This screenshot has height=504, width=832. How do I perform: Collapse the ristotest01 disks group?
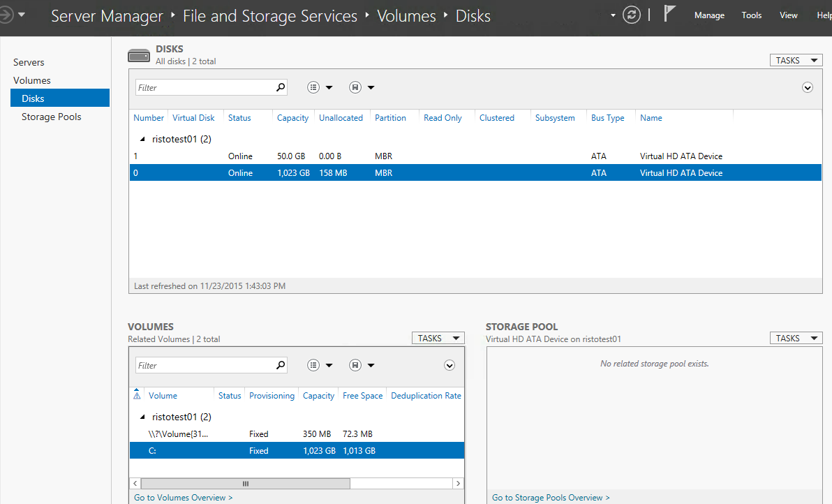[143, 139]
